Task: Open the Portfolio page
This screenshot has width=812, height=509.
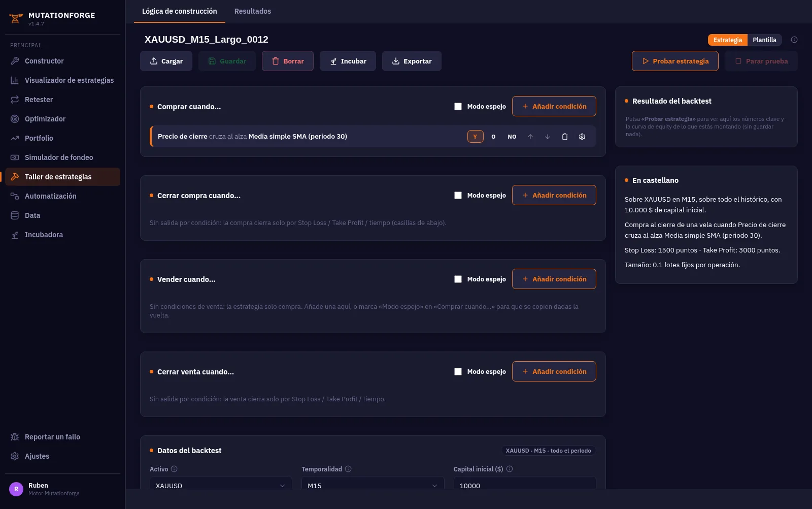Action: click(62, 138)
